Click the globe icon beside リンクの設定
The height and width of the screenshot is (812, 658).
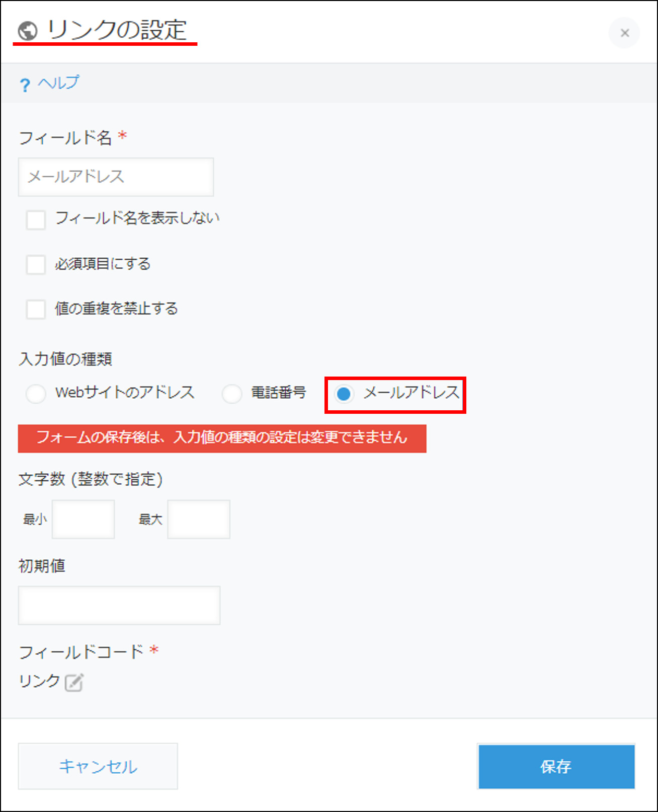(28, 31)
